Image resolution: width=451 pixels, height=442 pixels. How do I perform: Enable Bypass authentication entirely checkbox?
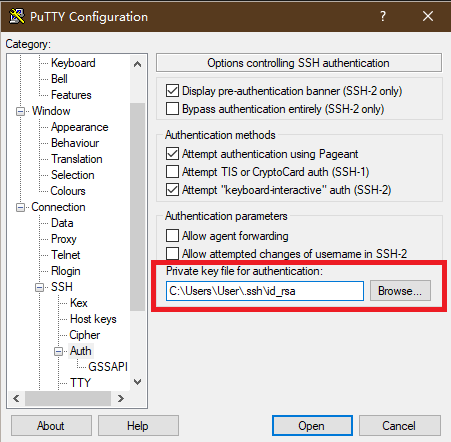[172, 109]
